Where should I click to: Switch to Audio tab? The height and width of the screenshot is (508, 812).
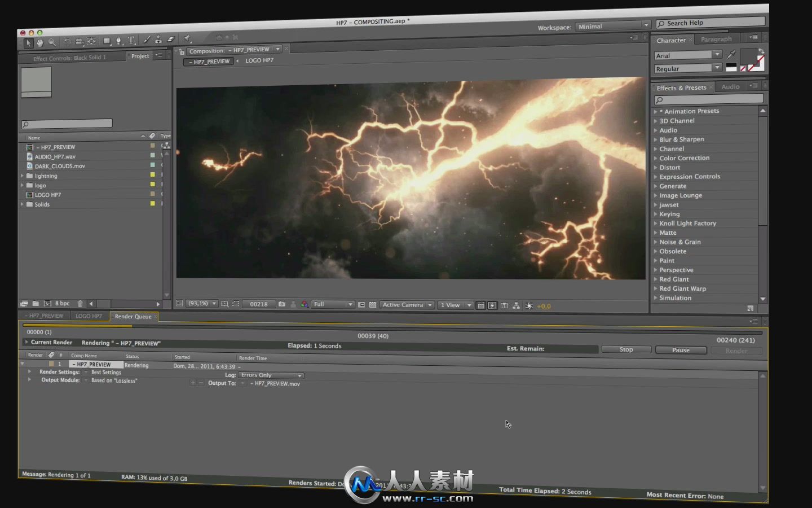click(x=730, y=86)
